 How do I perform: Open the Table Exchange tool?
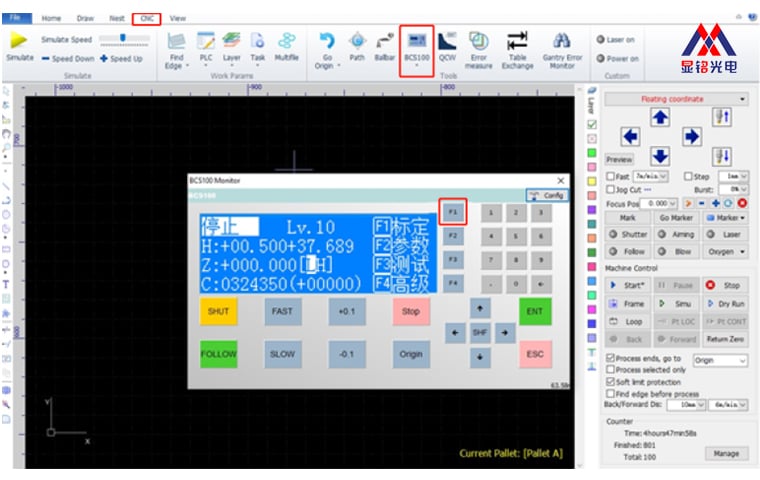click(517, 50)
